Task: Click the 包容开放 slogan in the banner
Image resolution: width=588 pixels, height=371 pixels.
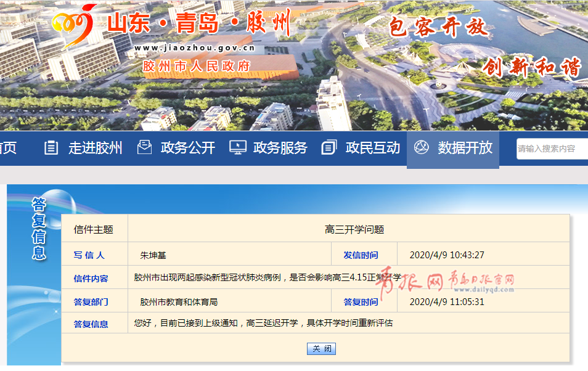Action: [438, 27]
